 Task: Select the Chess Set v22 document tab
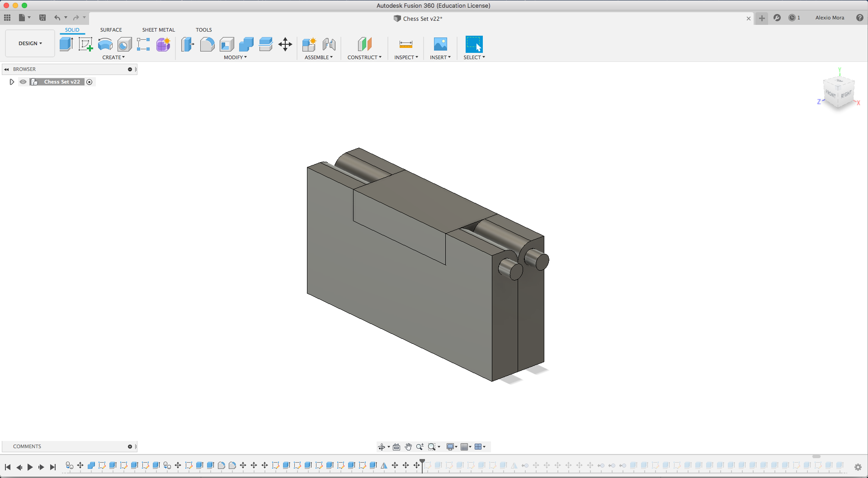418,19
